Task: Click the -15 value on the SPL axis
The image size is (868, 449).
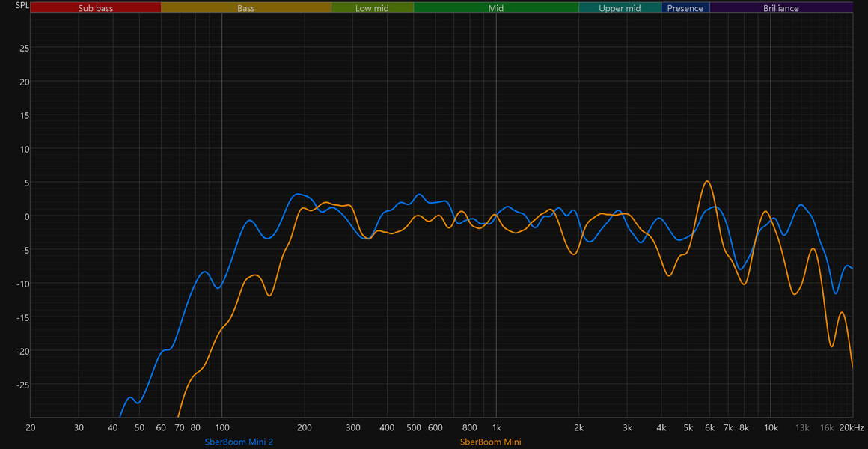Action: (x=24, y=317)
